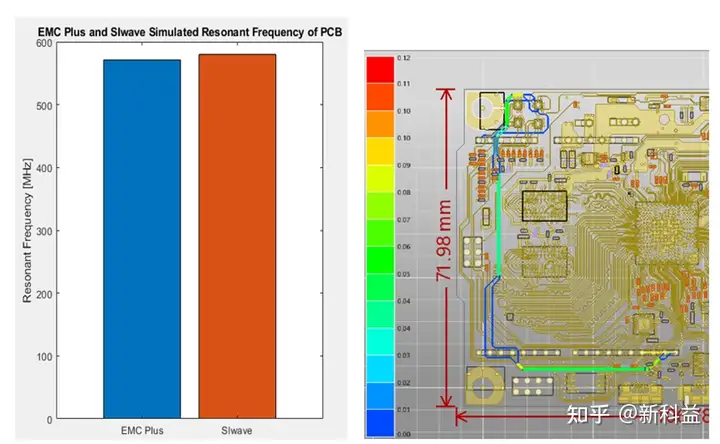Viewport: 720px width, 444px height.
Task: Select the '71.98 mm' dimension label
Action: pos(444,240)
